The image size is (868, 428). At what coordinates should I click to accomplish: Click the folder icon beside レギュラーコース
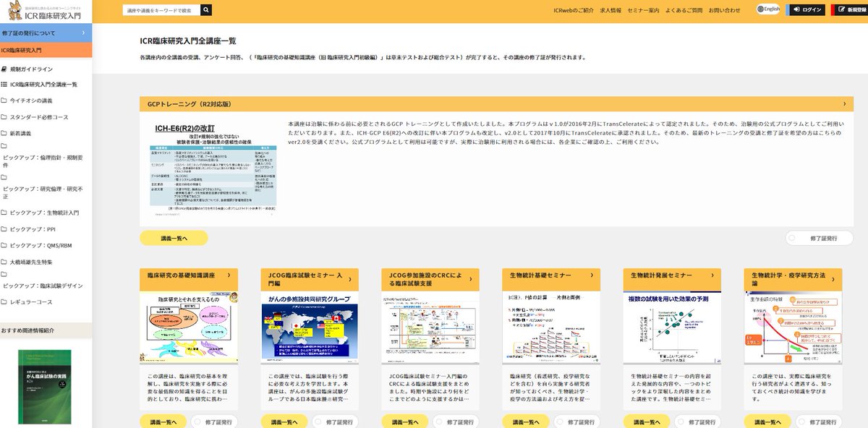(4, 301)
